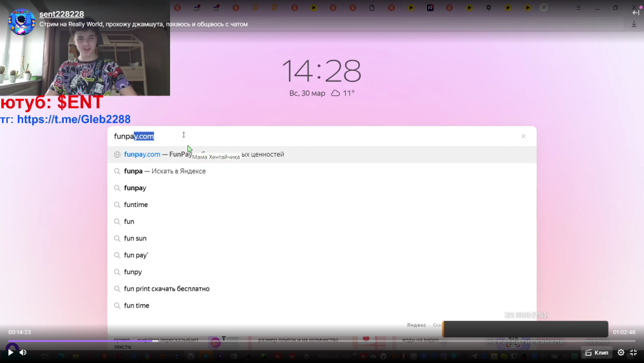Choose the 'fun sun' search suggestion

tap(322, 239)
